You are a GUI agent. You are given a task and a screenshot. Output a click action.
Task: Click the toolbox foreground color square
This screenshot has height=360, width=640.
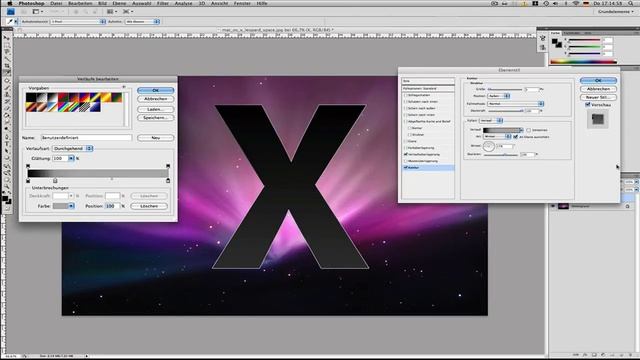point(5,199)
